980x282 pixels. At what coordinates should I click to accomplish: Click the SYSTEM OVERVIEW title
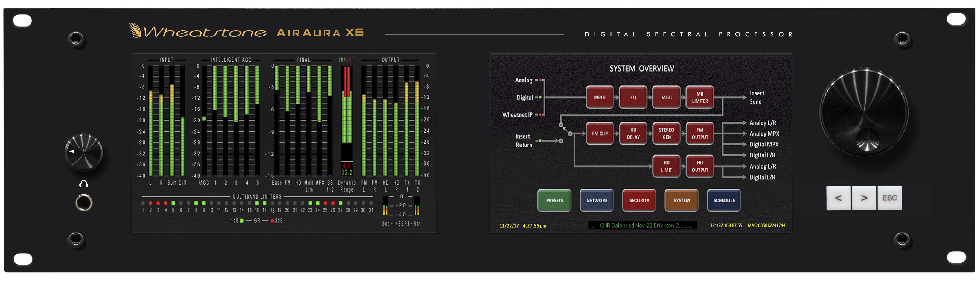(641, 69)
